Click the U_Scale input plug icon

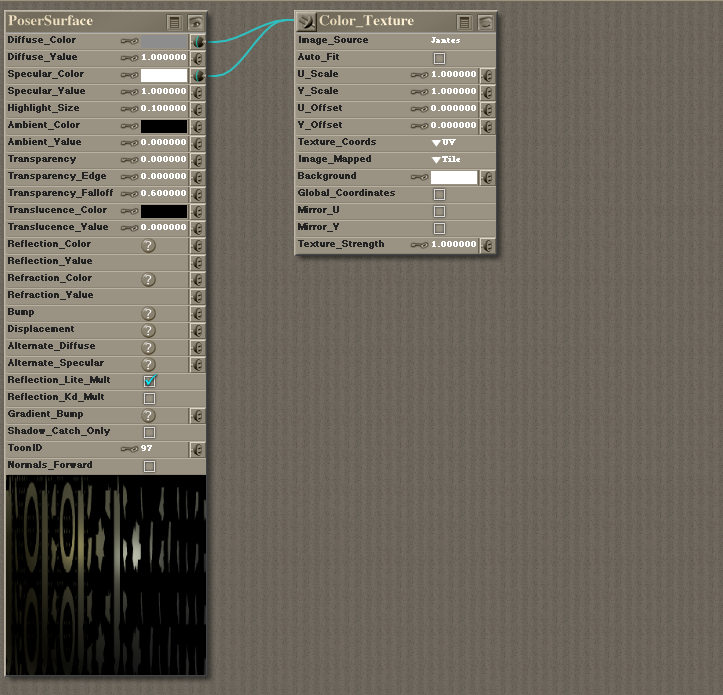click(486, 75)
